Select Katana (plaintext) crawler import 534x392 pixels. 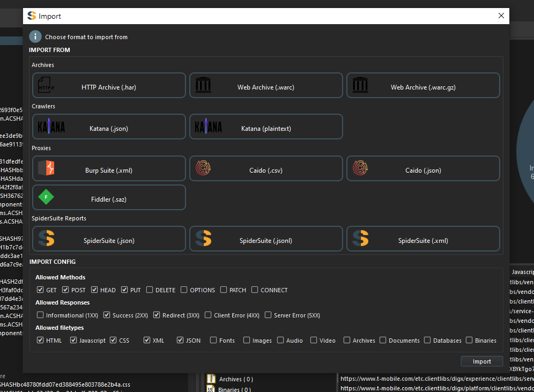point(266,127)
